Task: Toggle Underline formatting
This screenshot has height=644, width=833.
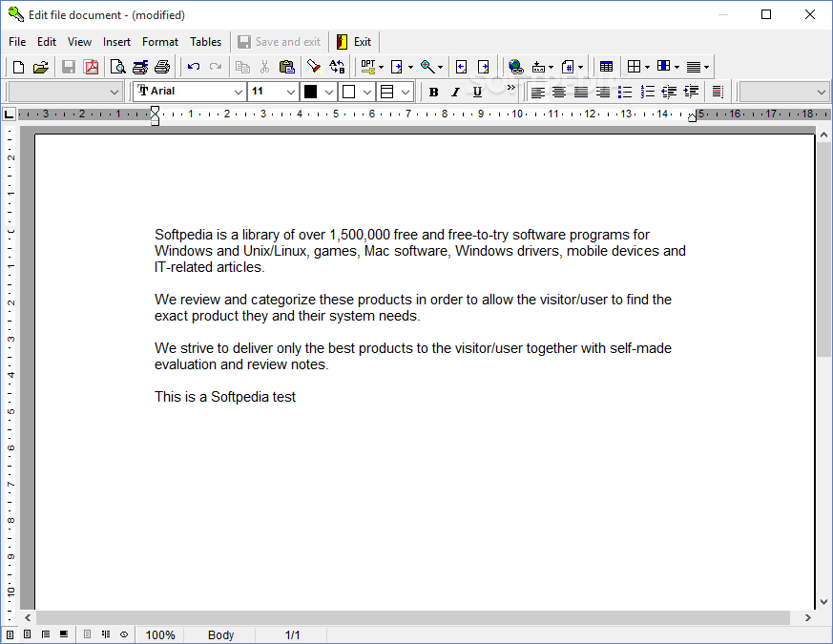Action: (x=477, y=92)
